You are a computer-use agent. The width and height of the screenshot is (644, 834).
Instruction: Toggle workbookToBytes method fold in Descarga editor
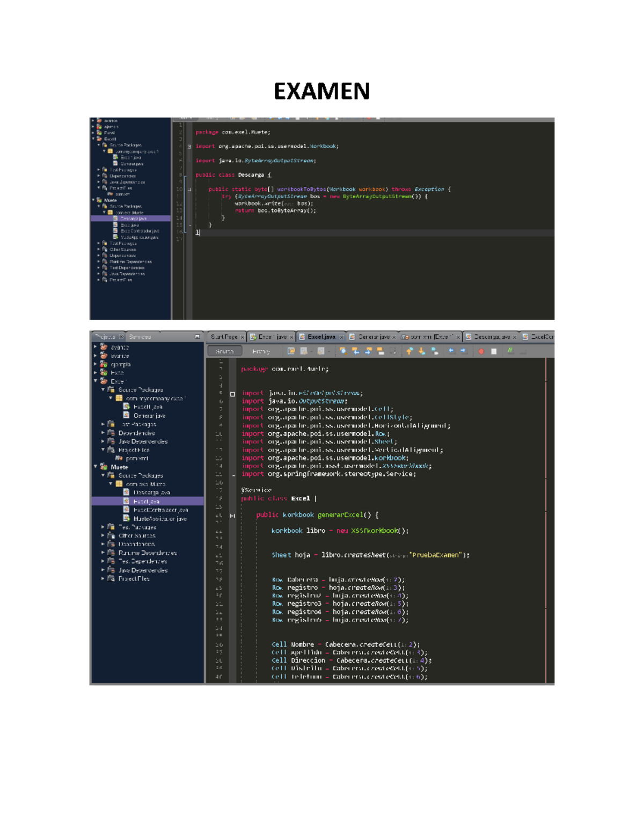click(189, 190)
